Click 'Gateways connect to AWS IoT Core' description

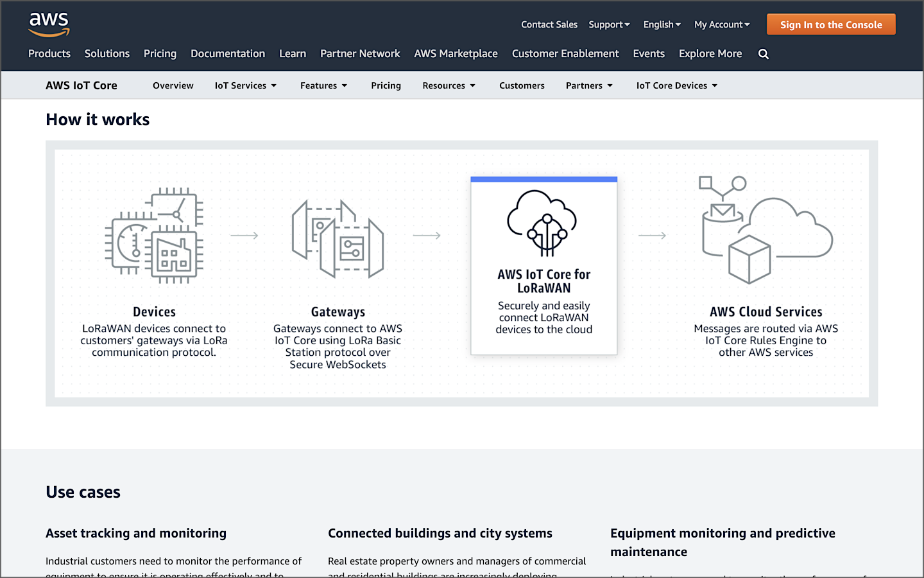pos(338,346)
